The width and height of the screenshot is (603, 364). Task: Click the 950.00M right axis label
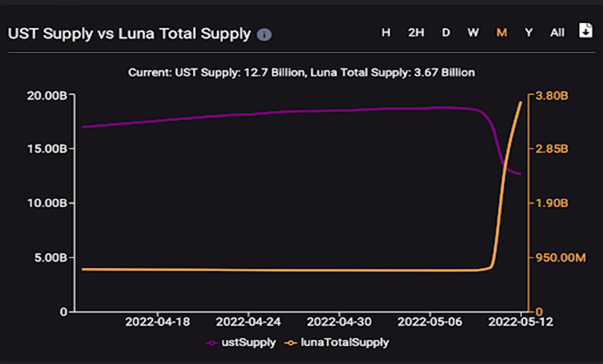[560, 258]
